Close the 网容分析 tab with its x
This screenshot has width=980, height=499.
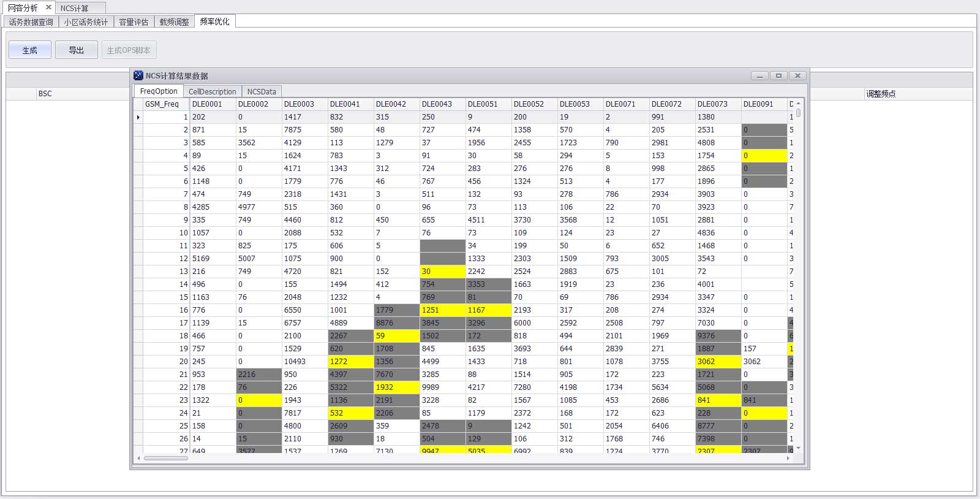pos(48,7)
